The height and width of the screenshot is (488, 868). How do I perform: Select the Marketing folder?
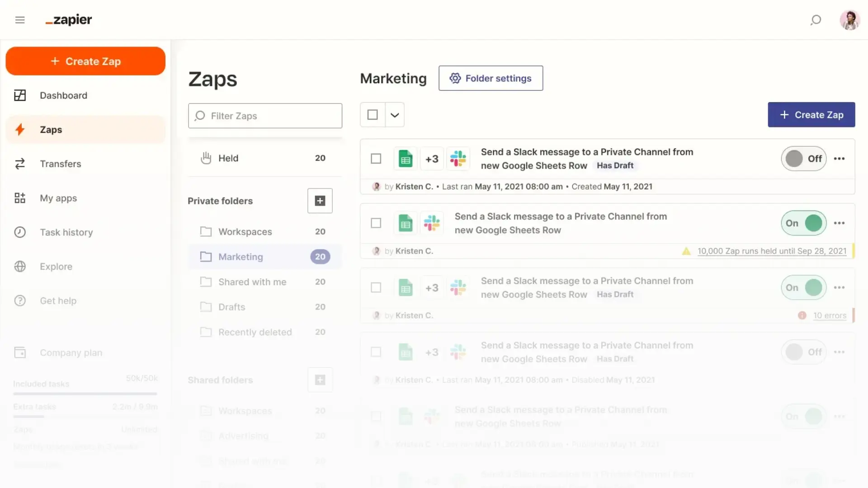(x=265, y=257)
